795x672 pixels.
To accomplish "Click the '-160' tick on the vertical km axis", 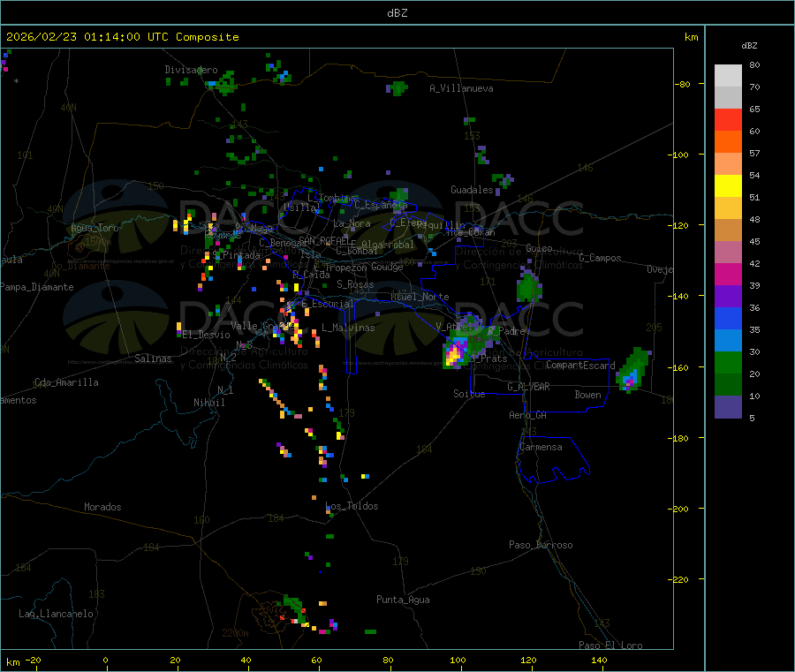I will click(680, 367).
